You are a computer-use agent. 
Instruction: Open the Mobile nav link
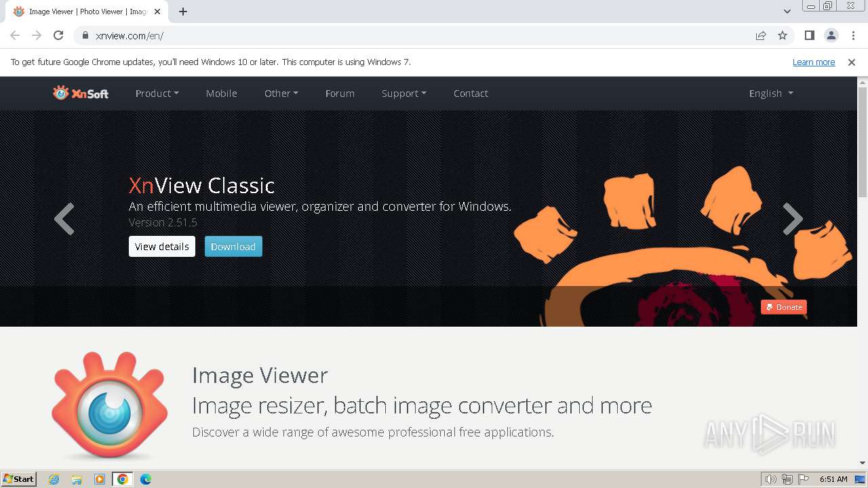coord(222,94)
